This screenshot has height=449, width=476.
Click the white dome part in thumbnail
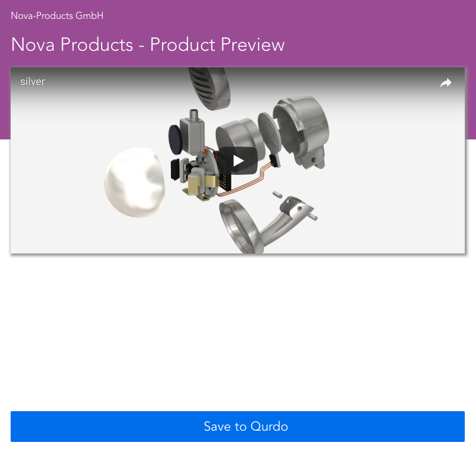(135, 183)
